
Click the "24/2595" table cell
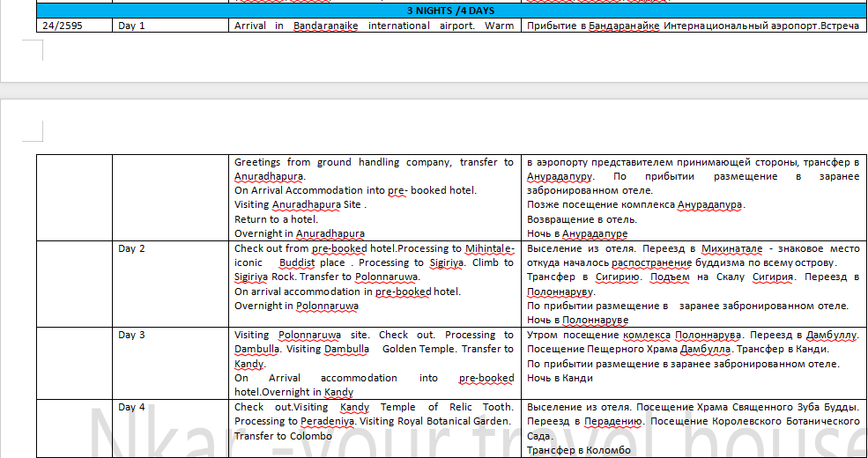(63, 26)
